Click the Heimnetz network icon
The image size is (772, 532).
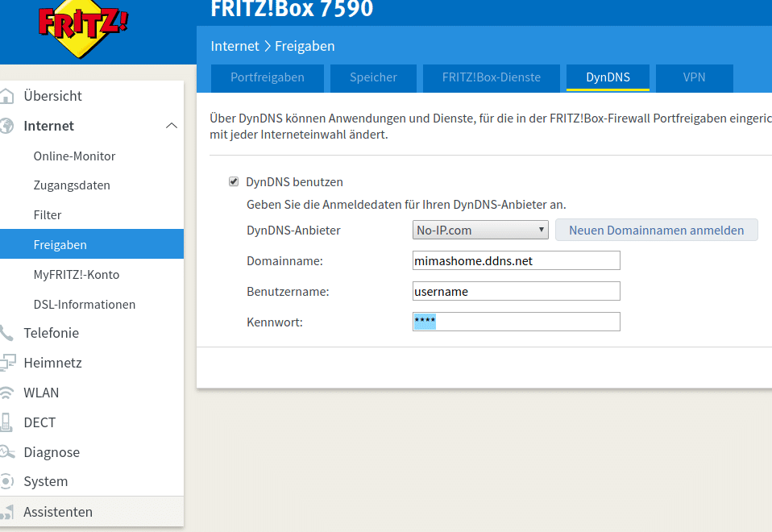[x=6, y=363]
